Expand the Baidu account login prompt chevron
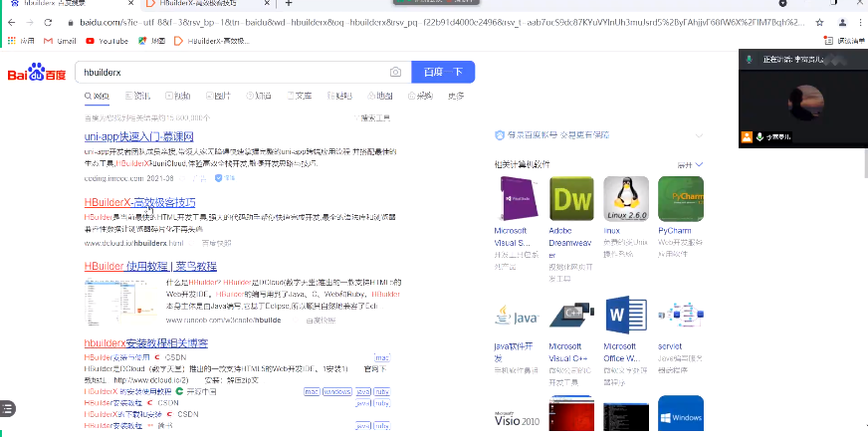This screenshot has height=437, width=868. pyautogui.click(x=699, y=135)
